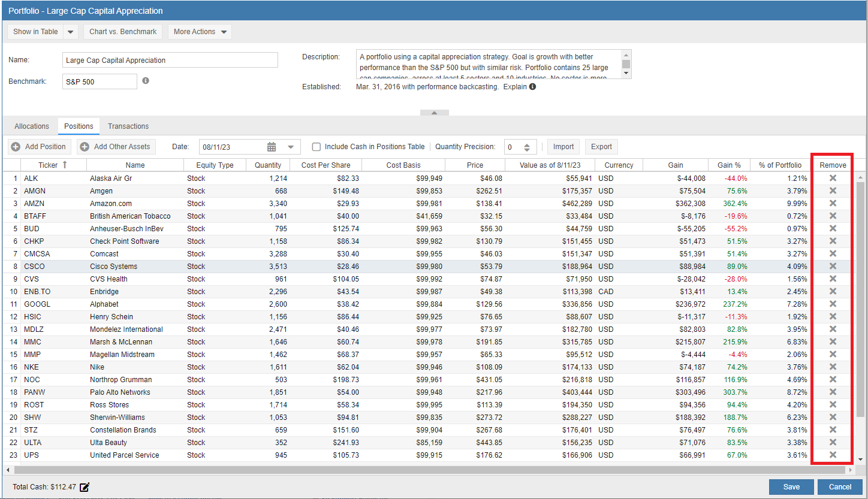This screenshot has width=868, height=499.
Task: Open the Show in Table dropdown arrow
Action: point(70,32)
